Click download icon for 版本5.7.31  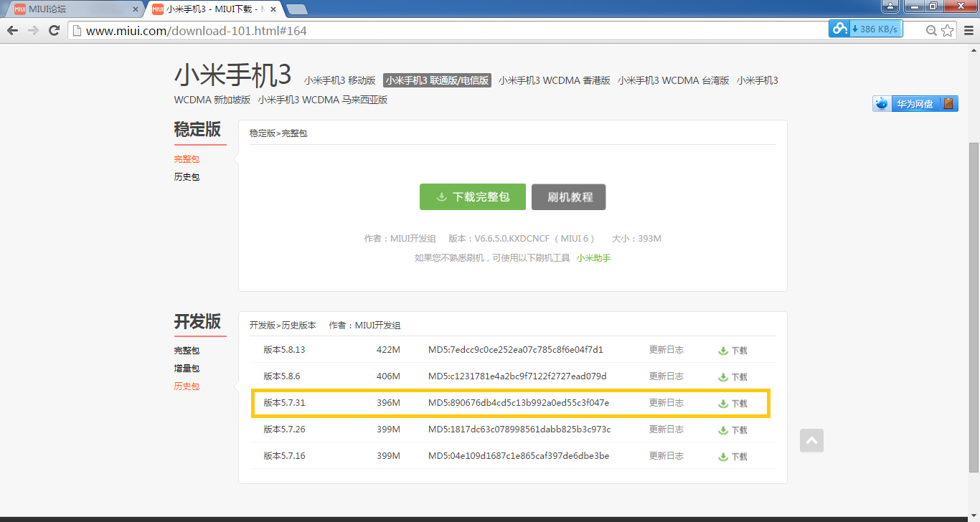click(732, 404)
